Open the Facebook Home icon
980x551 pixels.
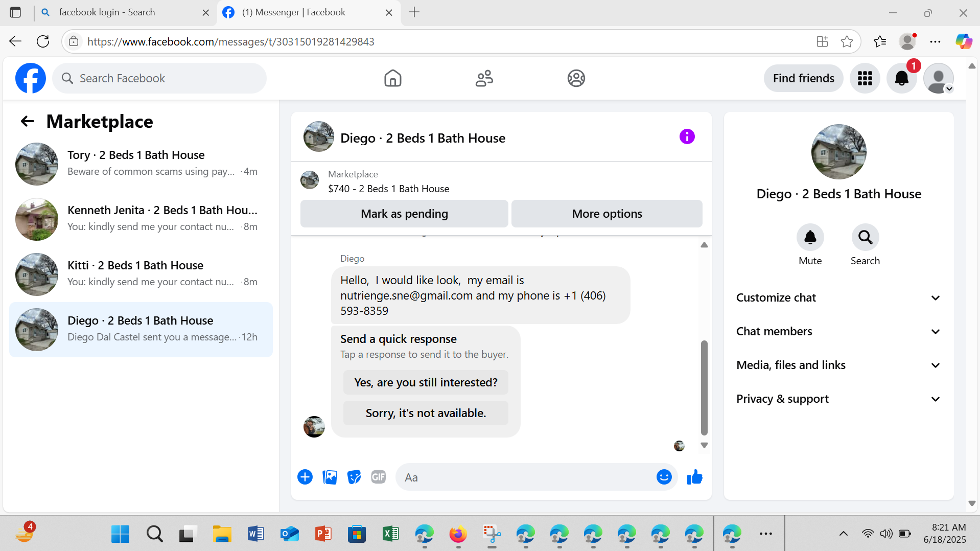pos(392,78)
